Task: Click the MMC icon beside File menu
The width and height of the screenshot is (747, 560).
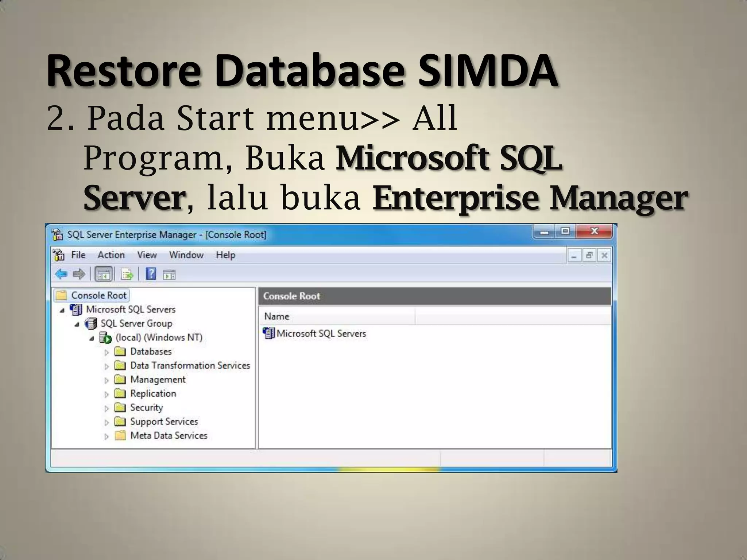Action: (x=59, y=255)
